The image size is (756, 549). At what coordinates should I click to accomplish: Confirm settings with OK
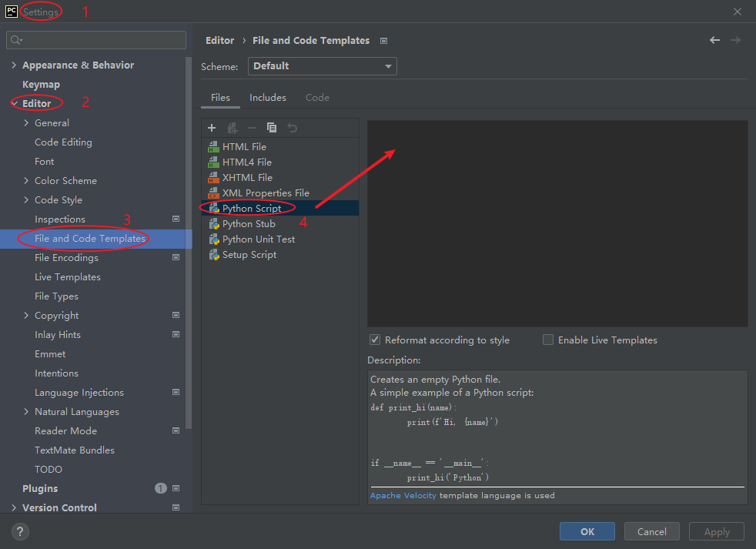point(587,531)
